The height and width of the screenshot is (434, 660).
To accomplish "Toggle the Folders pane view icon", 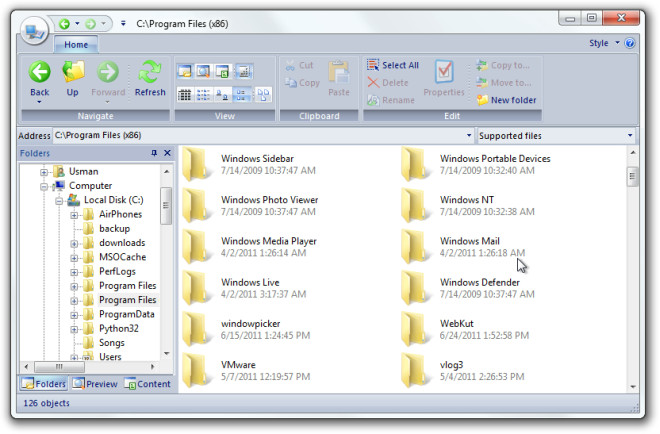I will [x=185, y=71].
